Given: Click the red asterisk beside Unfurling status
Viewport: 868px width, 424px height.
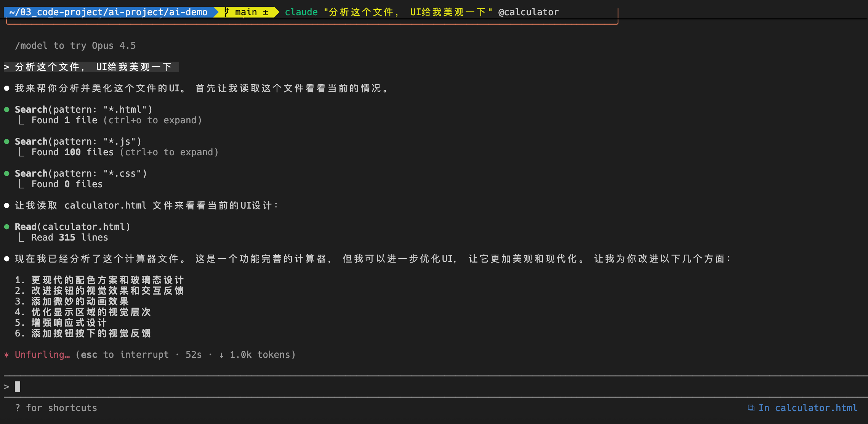Looking at the screenshot, I should point(6,354).
